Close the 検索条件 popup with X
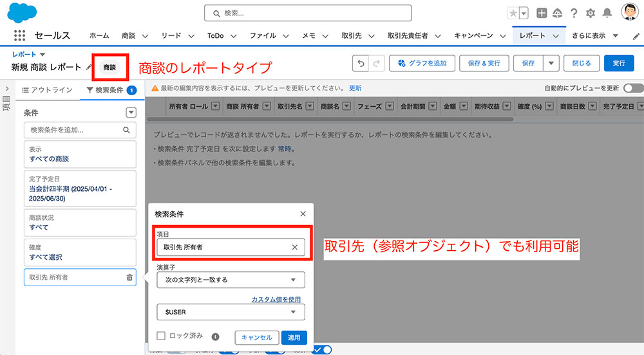This screenshot has height=355, width=644. 303,214
